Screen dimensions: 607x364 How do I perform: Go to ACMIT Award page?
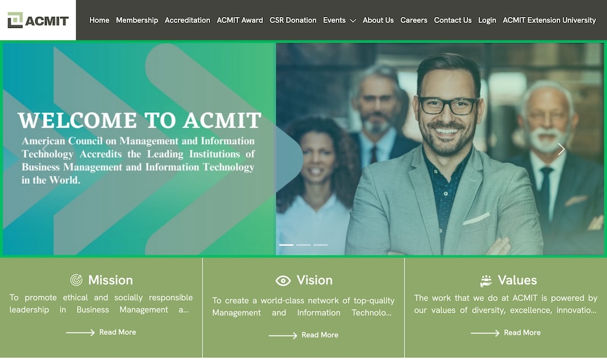pyautogui.click(x=240, y=20)
